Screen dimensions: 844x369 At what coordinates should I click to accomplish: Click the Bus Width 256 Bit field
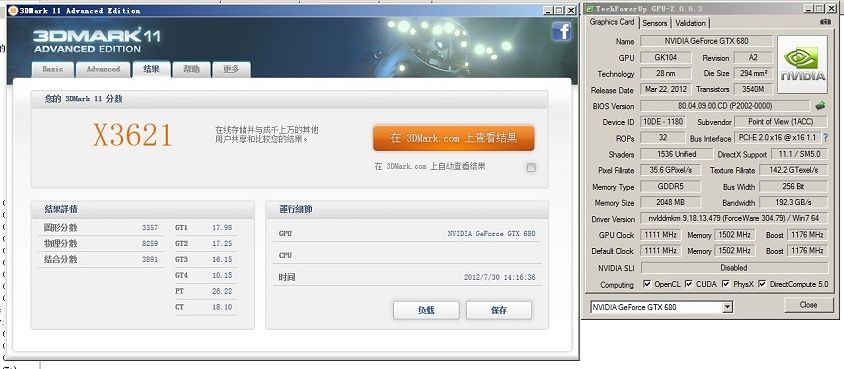(x=793, y=187)
